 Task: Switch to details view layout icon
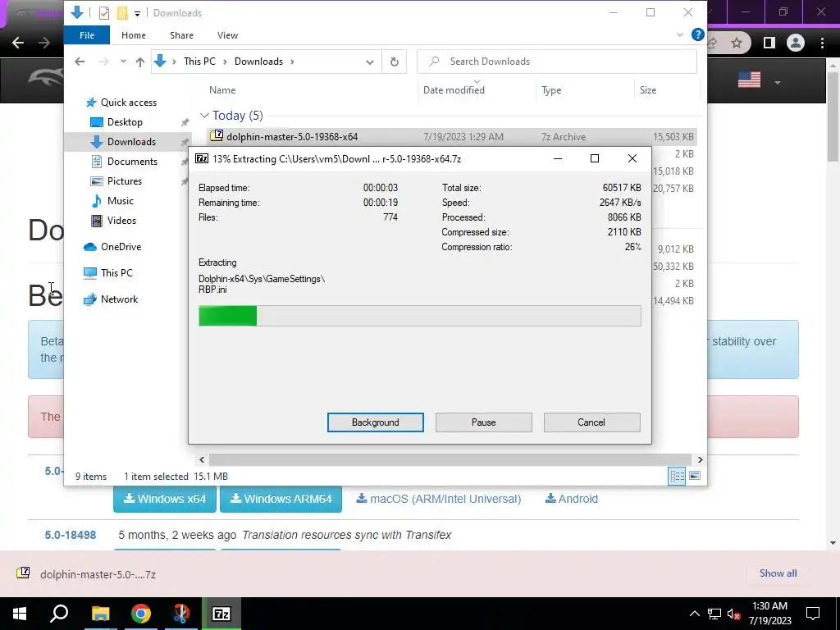pyautogui.click(x=677, y=476)
